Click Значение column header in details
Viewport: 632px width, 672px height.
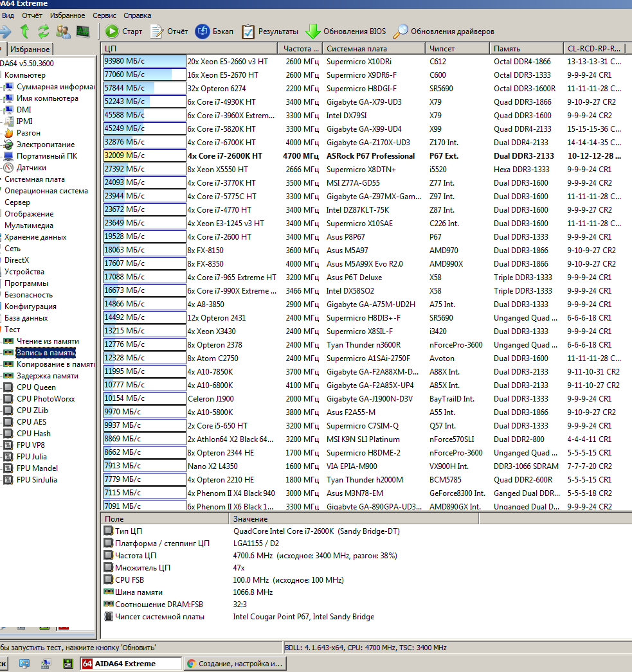point(354,519)
